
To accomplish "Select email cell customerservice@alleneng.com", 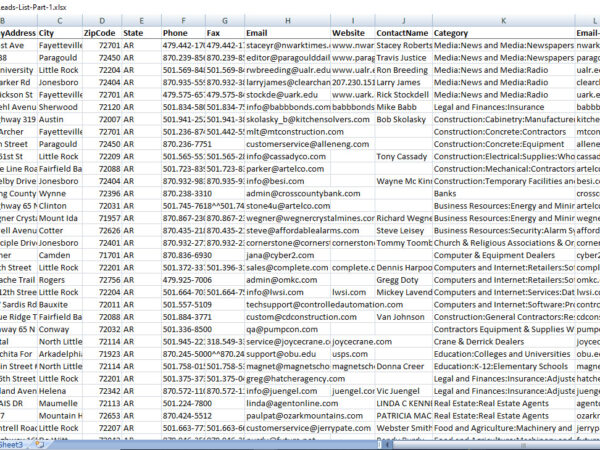I will click(288, 144).
